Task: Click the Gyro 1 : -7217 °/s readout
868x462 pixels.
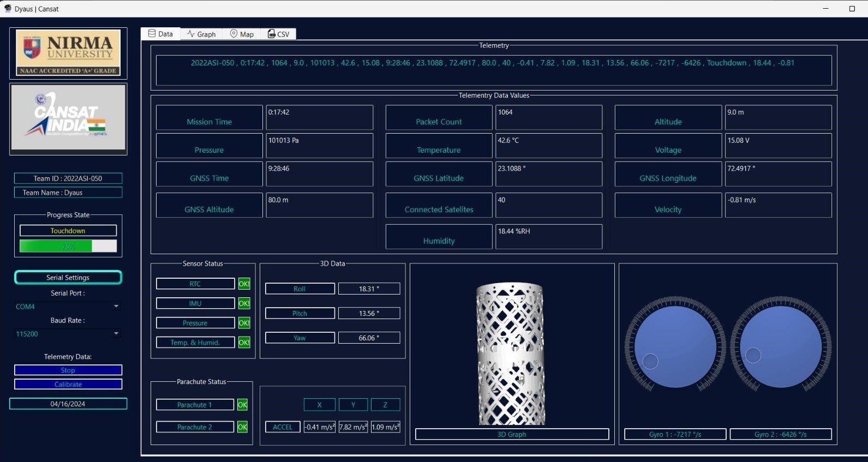Action: (675, 434)
